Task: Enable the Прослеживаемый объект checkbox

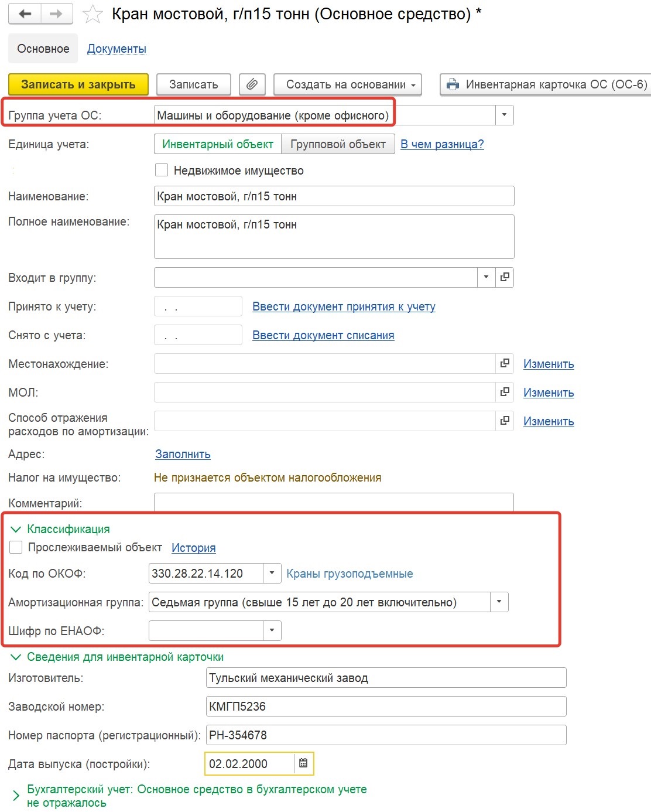Action: coord(16,547)
